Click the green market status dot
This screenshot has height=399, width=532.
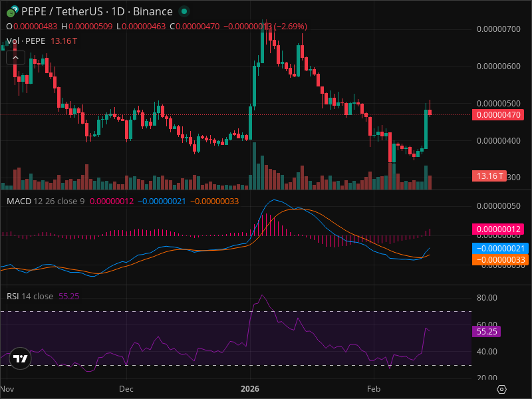point(184,11)
